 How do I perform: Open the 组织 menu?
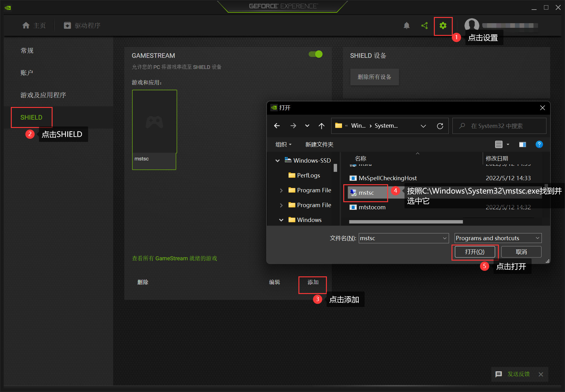[x=283, y=144]
